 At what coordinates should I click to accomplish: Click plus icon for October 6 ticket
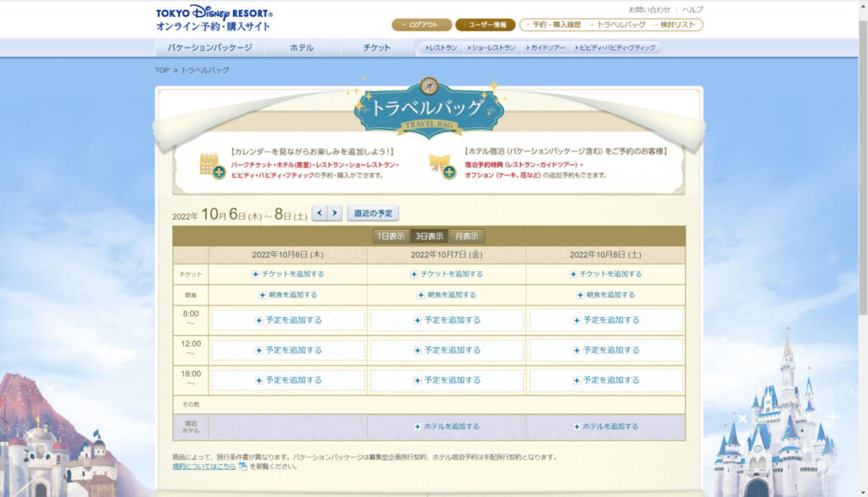[255, 274]
